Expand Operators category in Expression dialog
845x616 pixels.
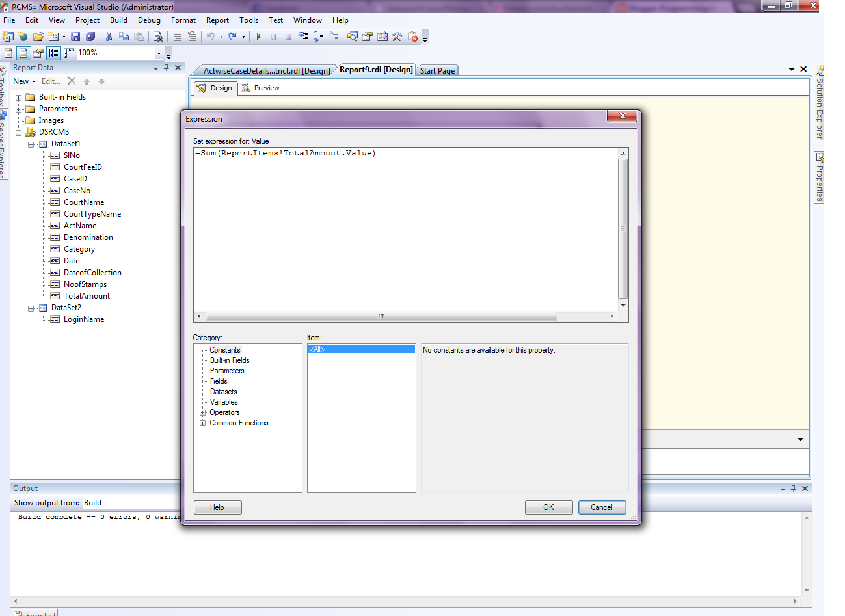(x=203, y=412)
